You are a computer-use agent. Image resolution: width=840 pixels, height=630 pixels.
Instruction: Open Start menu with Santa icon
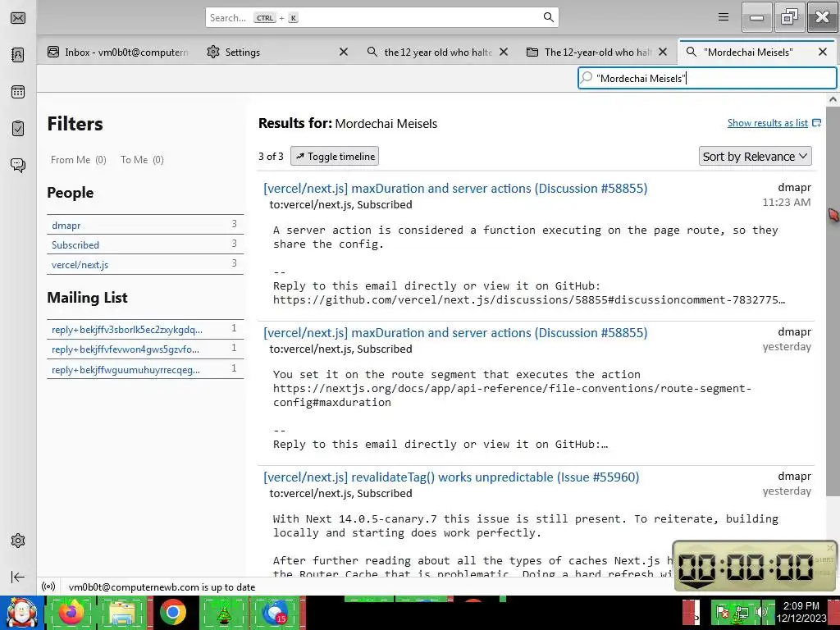pos(21,614)
